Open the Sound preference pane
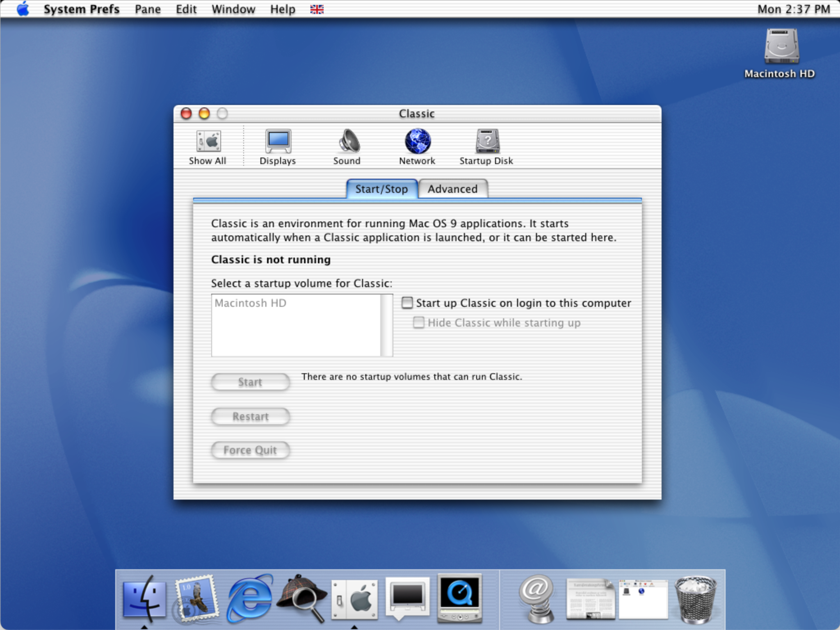 pyautogui.click(x=348, y=142)
